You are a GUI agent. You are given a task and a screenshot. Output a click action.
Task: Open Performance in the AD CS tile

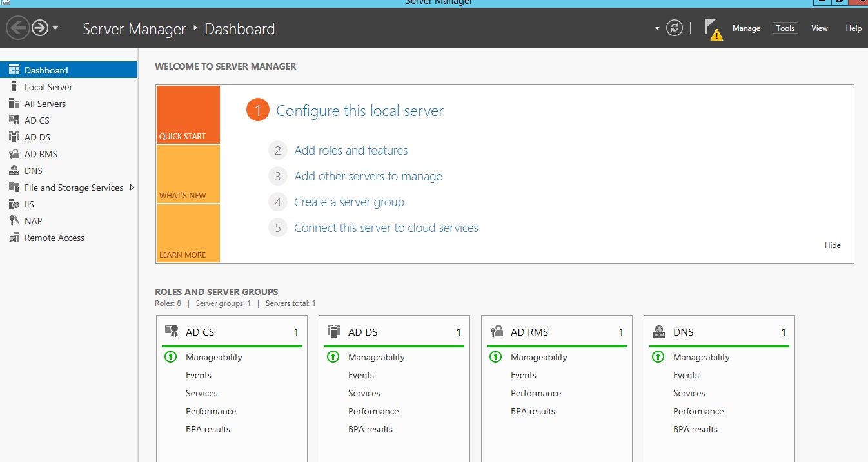(211, 411)
